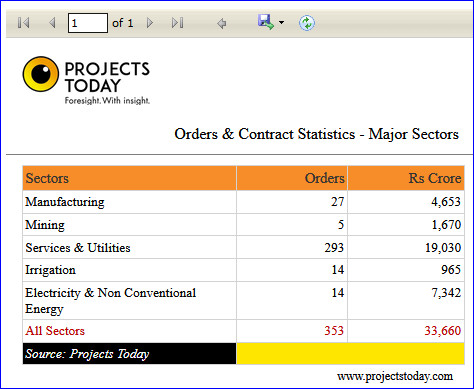Screen dimensions: 474x389
Task: Go to the first page of the report
Action: (x=24, y=23)
